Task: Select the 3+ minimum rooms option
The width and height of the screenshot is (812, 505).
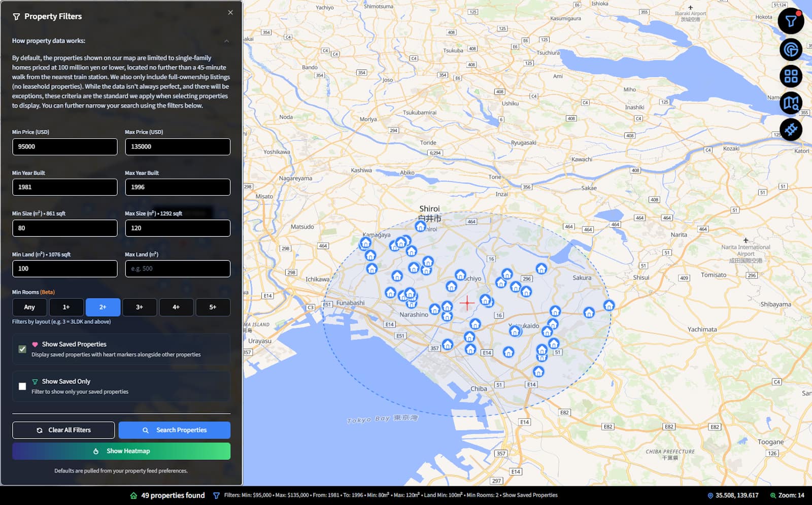Action: click(x=140, y=307)
